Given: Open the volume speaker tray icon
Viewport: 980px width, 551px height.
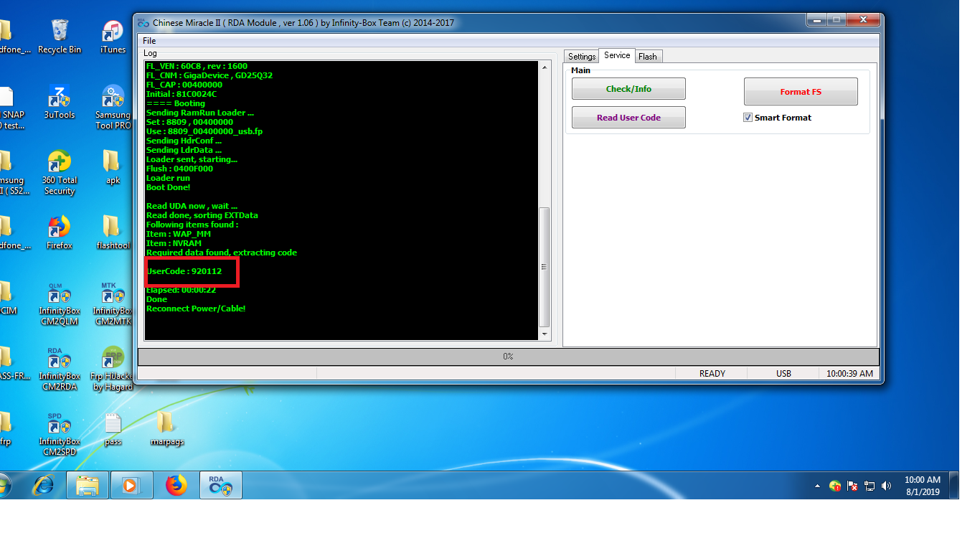Looking at the screenshot, I should (887, 486).
